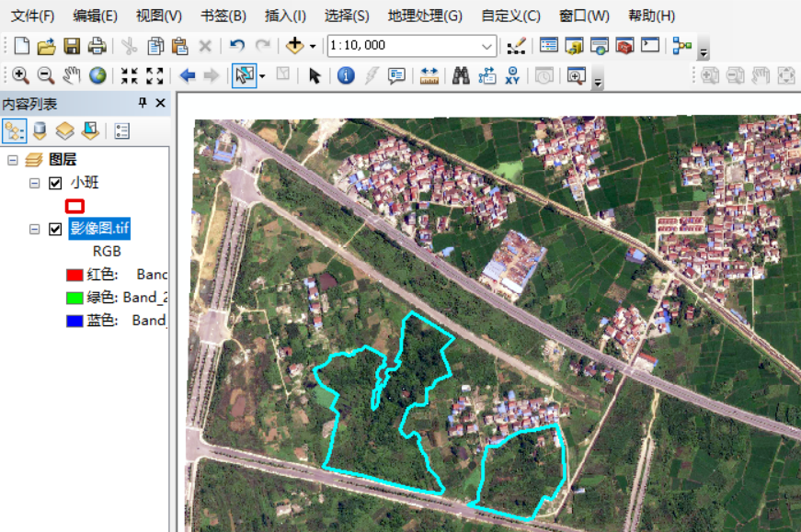Open the 书签(B) menu
The width and height of the screenshot is (801, 532).
point(223,16)
